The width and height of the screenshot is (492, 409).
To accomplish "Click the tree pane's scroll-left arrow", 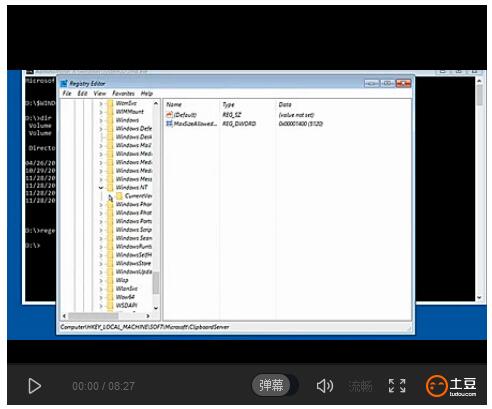I will point(64,316).
